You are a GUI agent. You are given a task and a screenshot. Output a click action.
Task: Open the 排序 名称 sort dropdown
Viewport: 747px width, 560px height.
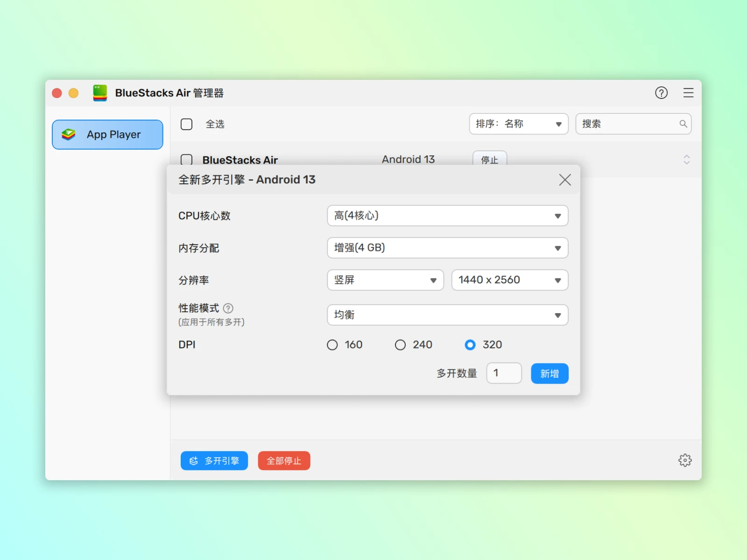pyautogui.click(x=519, y=124)
